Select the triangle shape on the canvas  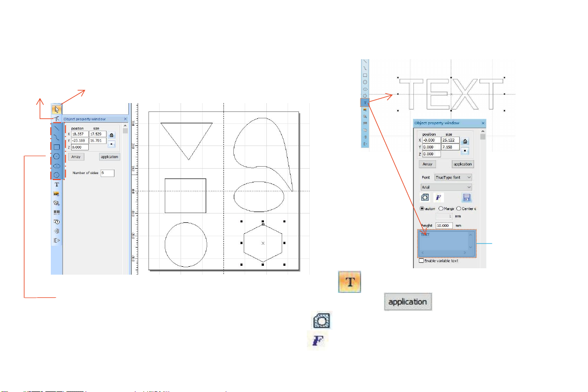187,141
